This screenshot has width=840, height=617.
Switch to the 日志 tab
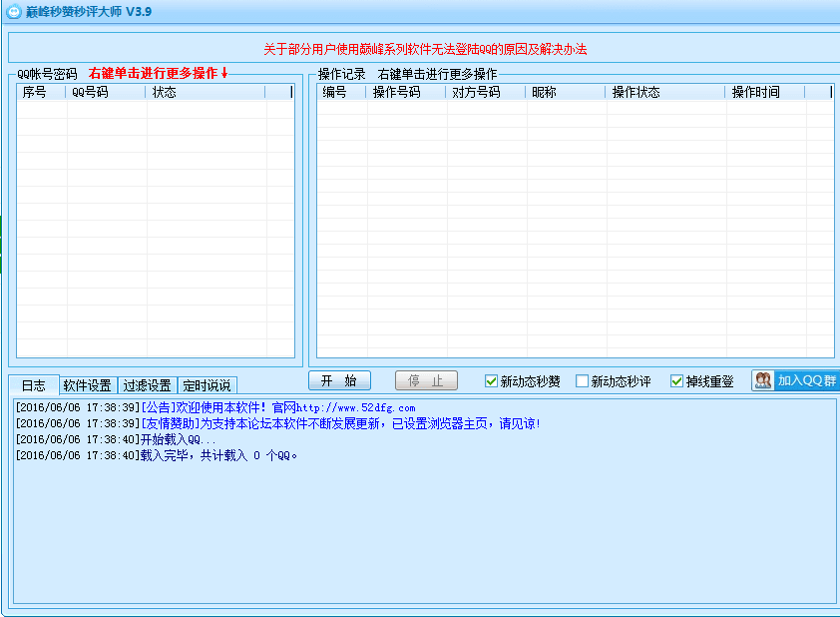33,385
